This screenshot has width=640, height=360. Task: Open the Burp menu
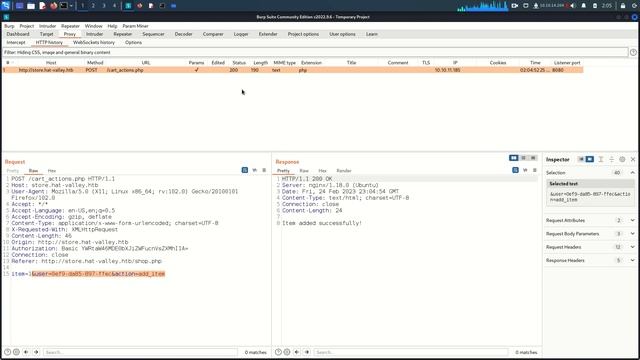pos(9,26)
